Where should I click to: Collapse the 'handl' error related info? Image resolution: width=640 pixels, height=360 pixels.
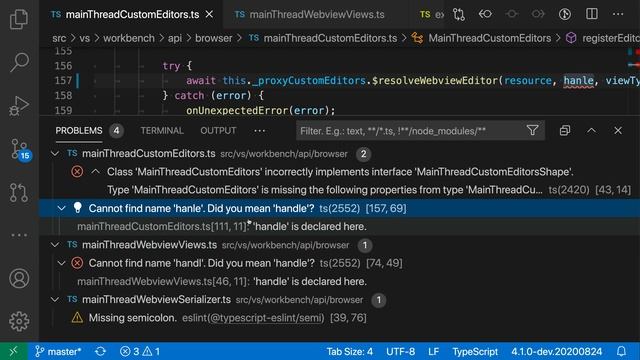point(61,263)
